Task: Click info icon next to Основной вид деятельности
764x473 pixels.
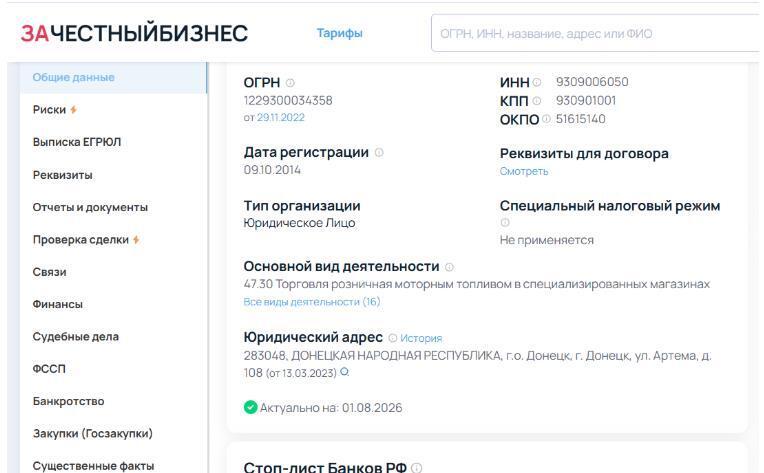Action: tap(449, 267)
